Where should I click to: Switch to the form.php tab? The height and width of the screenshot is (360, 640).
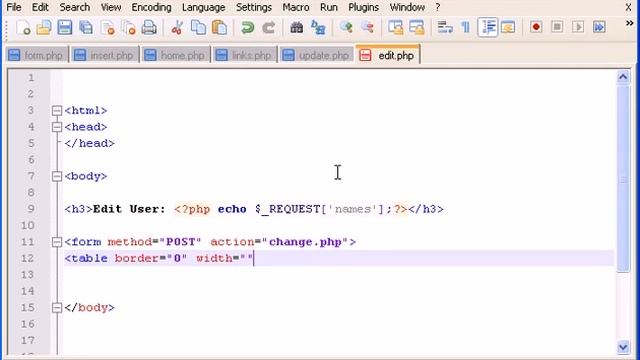[x=37, y=55]
